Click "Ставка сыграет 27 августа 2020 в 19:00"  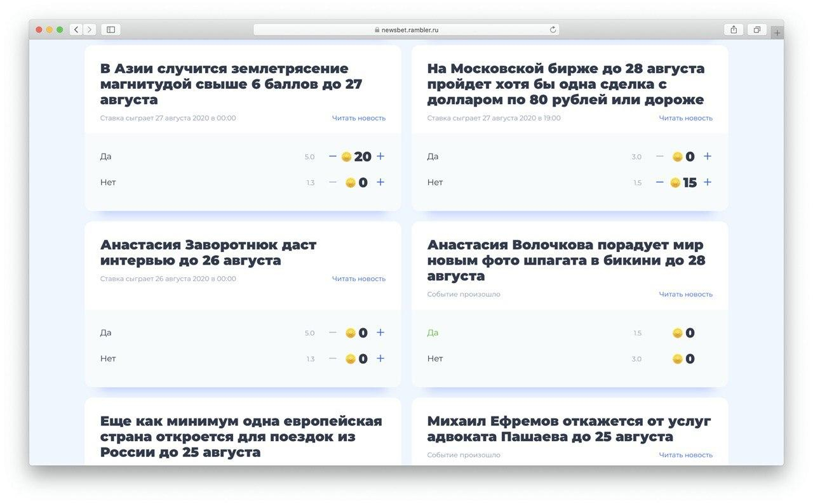(494, 118)
